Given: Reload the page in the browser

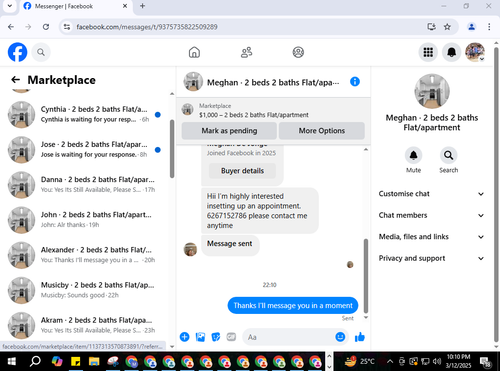Looking at the screenshot, I should (46, 27).
